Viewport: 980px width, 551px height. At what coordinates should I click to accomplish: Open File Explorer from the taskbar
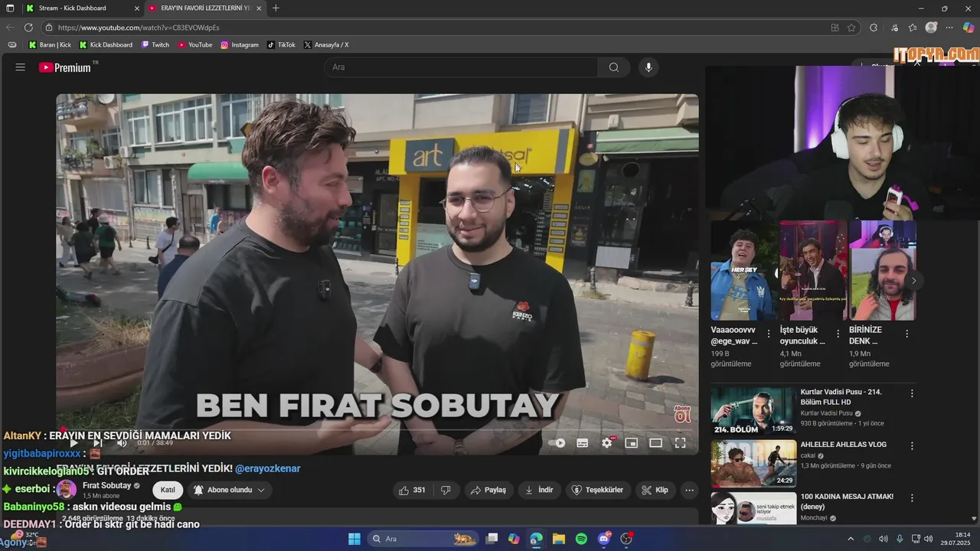click(x=559, y=539)
